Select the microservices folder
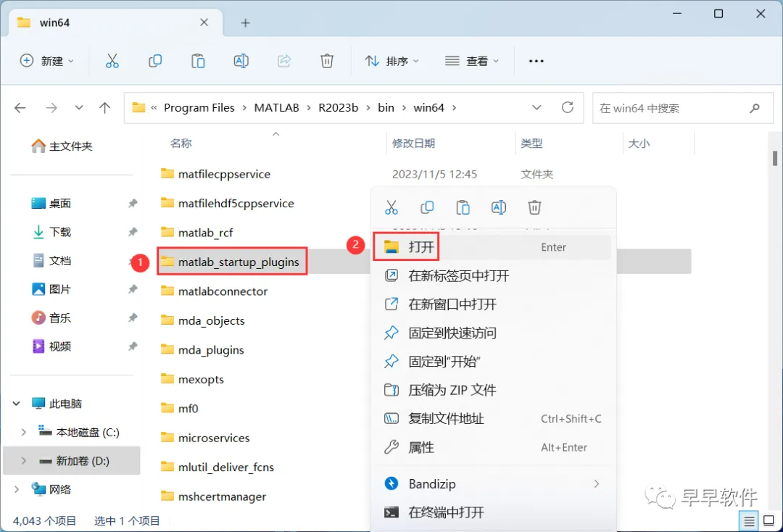The image size is (783, 532). point(205,438)
